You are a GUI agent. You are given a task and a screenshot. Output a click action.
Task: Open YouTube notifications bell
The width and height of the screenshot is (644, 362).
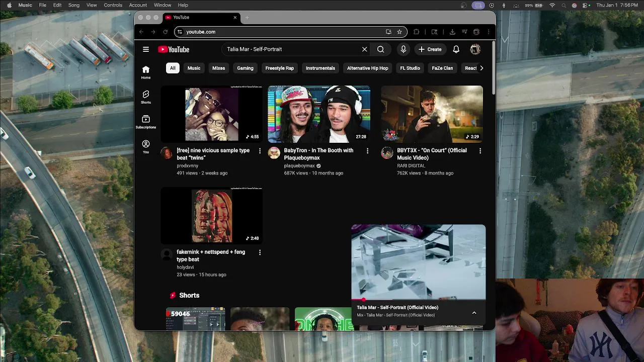pos(456,49)
